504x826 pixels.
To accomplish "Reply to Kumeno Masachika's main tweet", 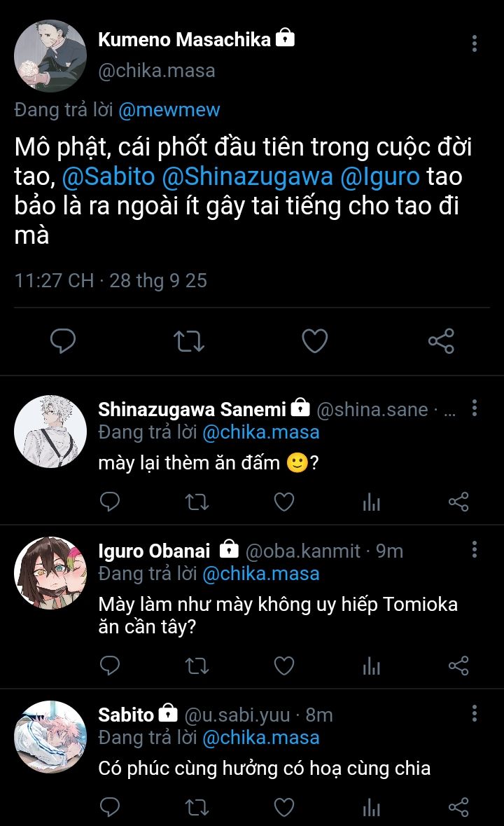I will (63, 341).
